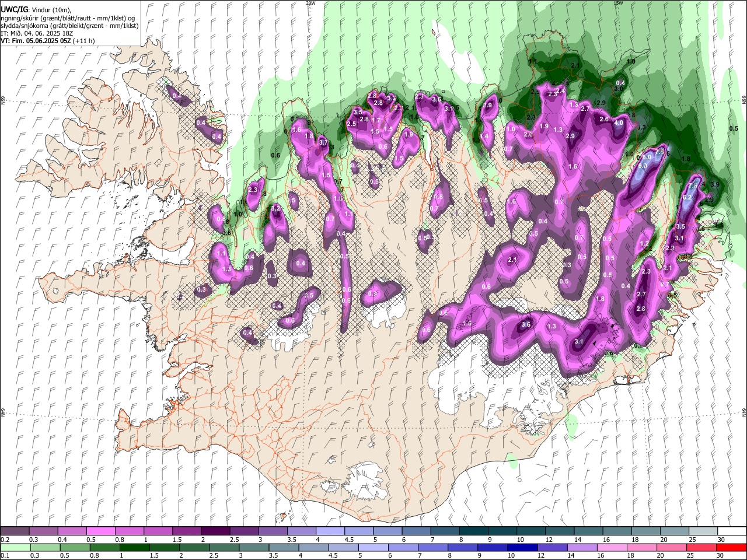The height and width of the screenshot is (560, 747).
Task: Click the "rigning/skúrir" legend description line
Action: [x=68, y=17]
